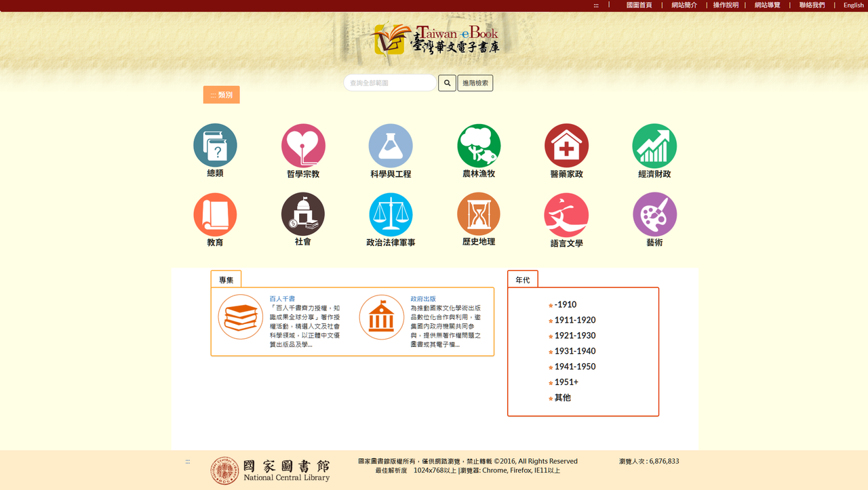Click the 政治法律軍事 category label
Image resolution: width=868 pixels, height=490 pixels.
point(391,243)
